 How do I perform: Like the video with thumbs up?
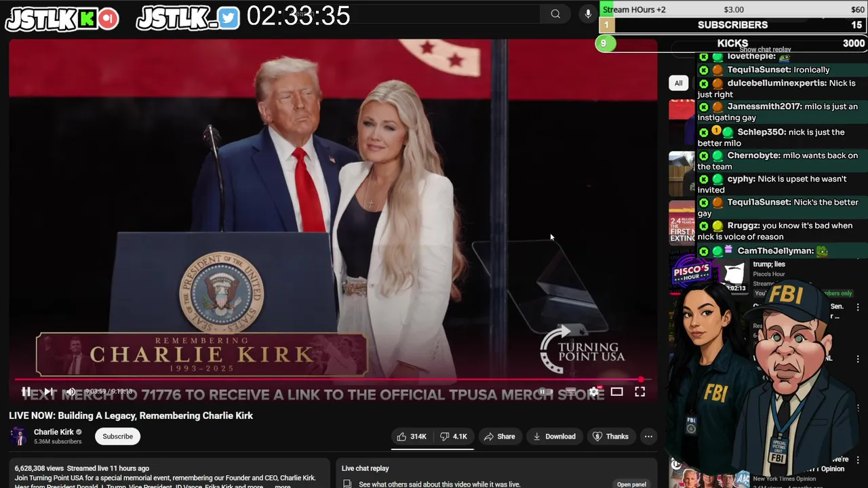tap(412, 436)
